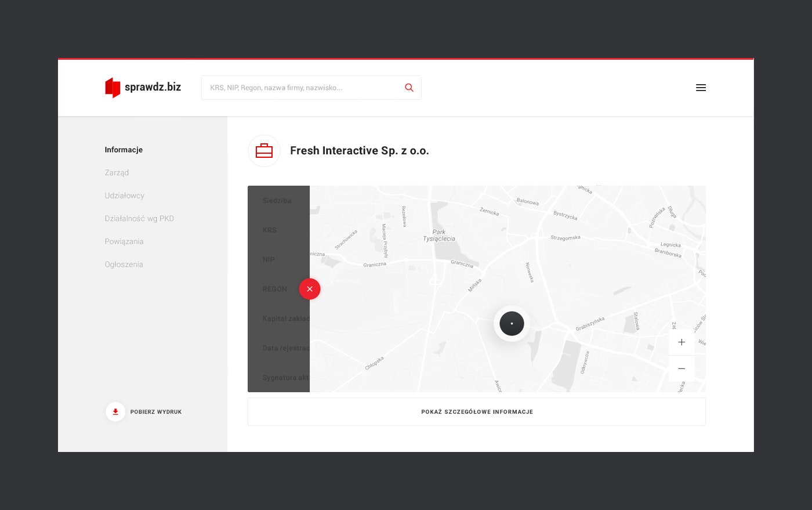Click Park Tysiąclecia label on map
Screen dimensions: 812x510
point(439,235)
